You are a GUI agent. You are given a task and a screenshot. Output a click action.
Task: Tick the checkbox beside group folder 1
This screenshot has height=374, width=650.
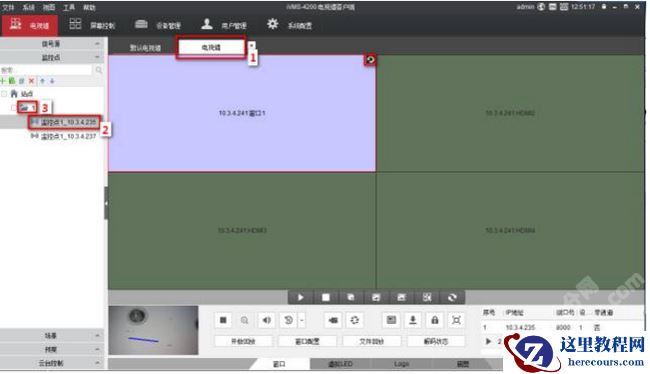[14, 108]
